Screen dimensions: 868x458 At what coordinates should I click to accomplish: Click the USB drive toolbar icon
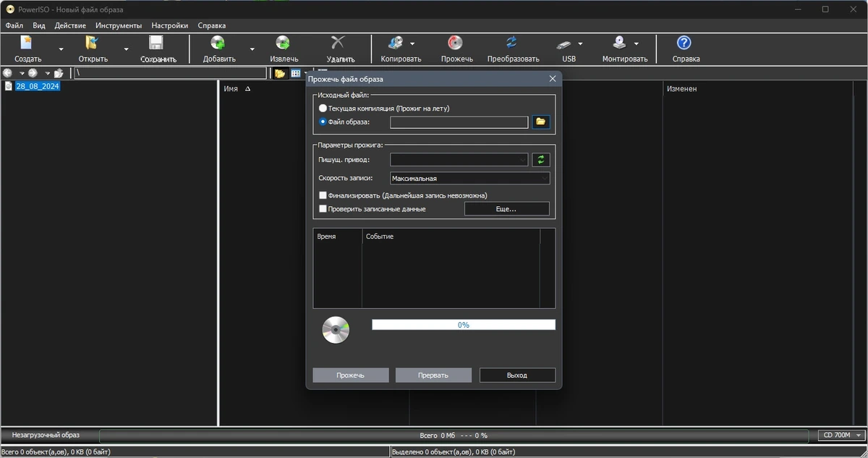565,43
